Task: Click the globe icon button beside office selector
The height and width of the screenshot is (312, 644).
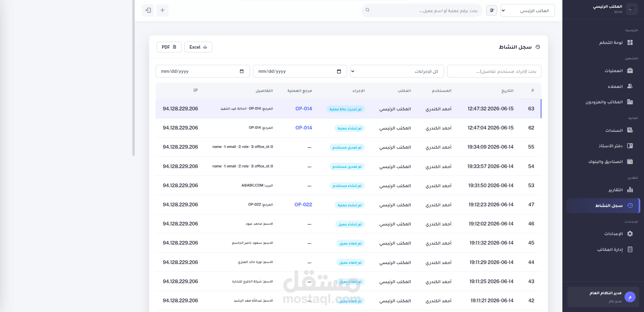Action: point(491,10)
